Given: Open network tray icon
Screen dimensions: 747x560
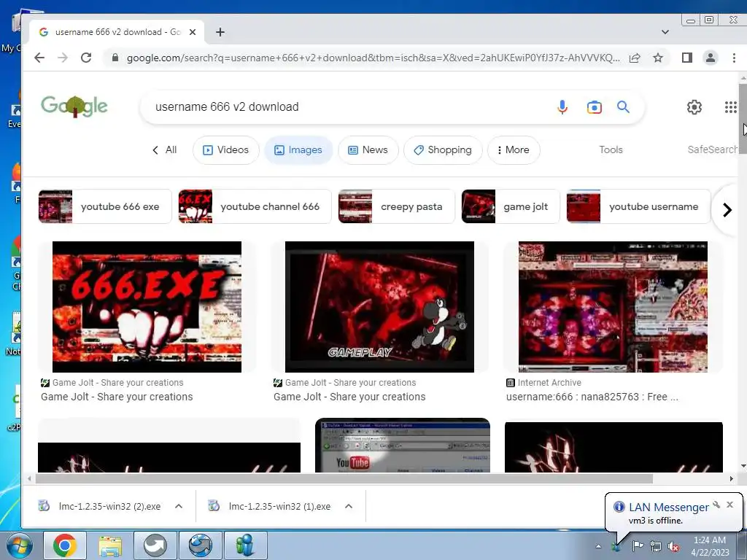Looking at the screenshot, I should (x=656, y=546).
